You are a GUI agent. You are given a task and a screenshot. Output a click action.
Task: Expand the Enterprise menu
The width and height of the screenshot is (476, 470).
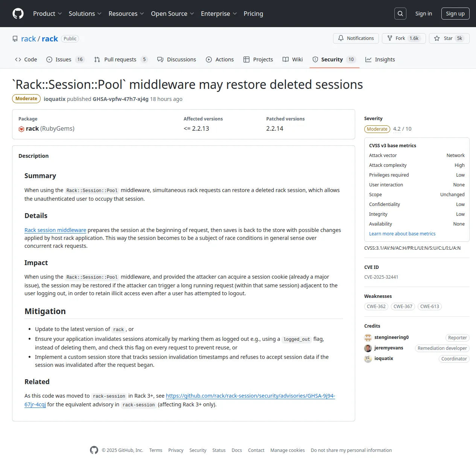(219, 14)
